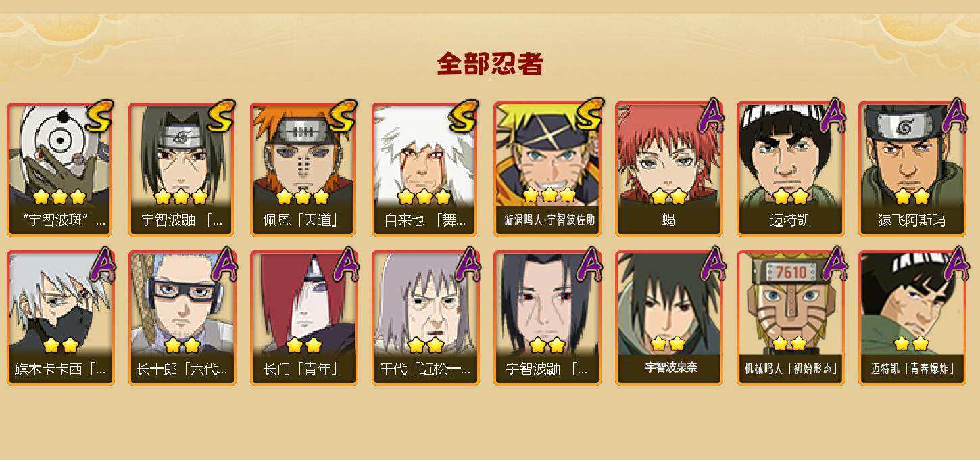Click the 长十郎「六代...」name label
This screenshot has width=980, height=460.
[x=182, y=369]
